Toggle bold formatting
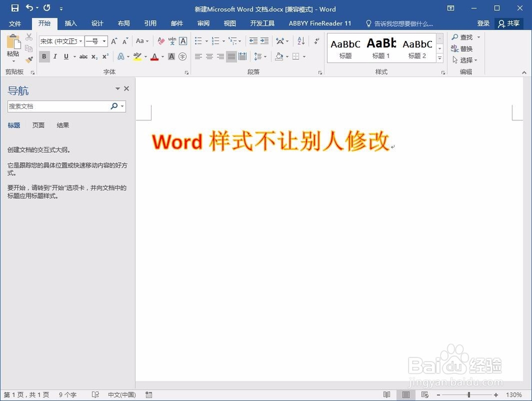The width and height of the screenshot is (532, 401). click(x=44, y=56)
